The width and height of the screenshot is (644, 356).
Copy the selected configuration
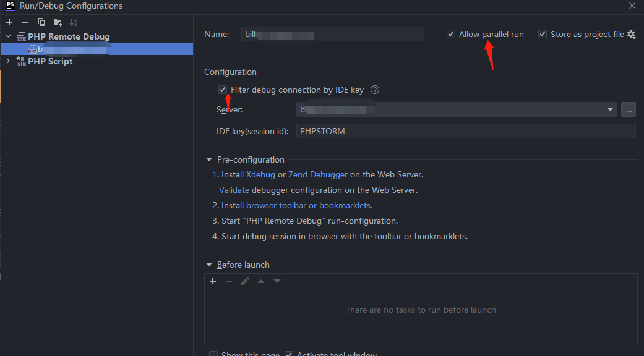pyautogui.click(x=41, y=22)
